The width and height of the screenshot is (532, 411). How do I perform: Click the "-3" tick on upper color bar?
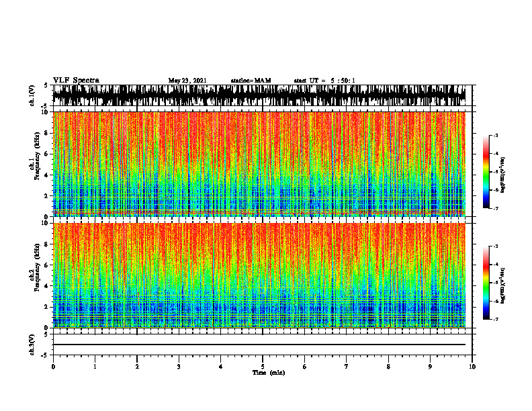(496, 136)
